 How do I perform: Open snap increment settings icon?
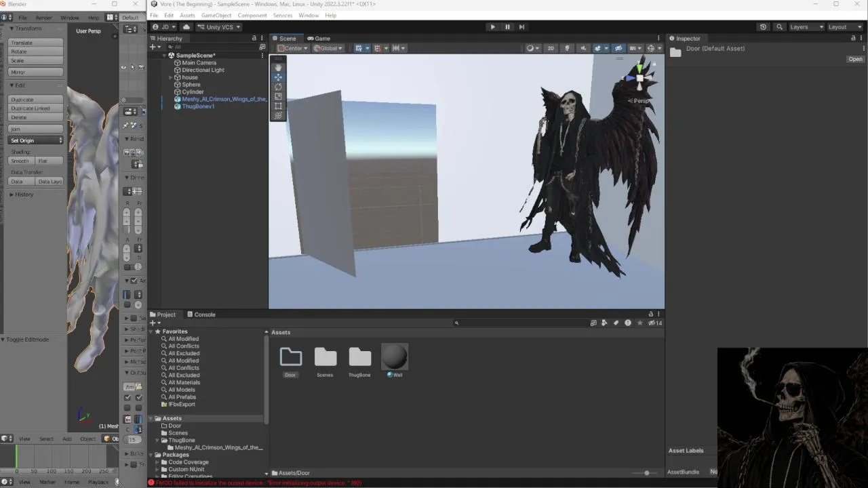pos(397,48)
